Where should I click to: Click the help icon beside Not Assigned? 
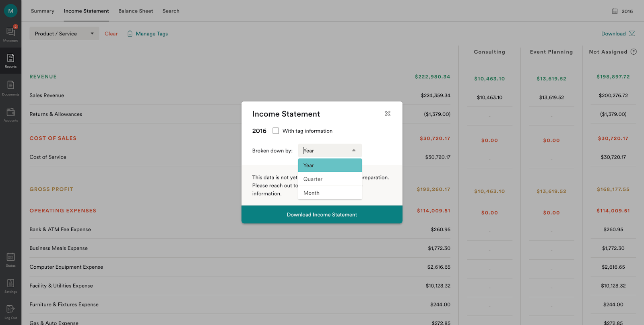(x=634, y=52)
